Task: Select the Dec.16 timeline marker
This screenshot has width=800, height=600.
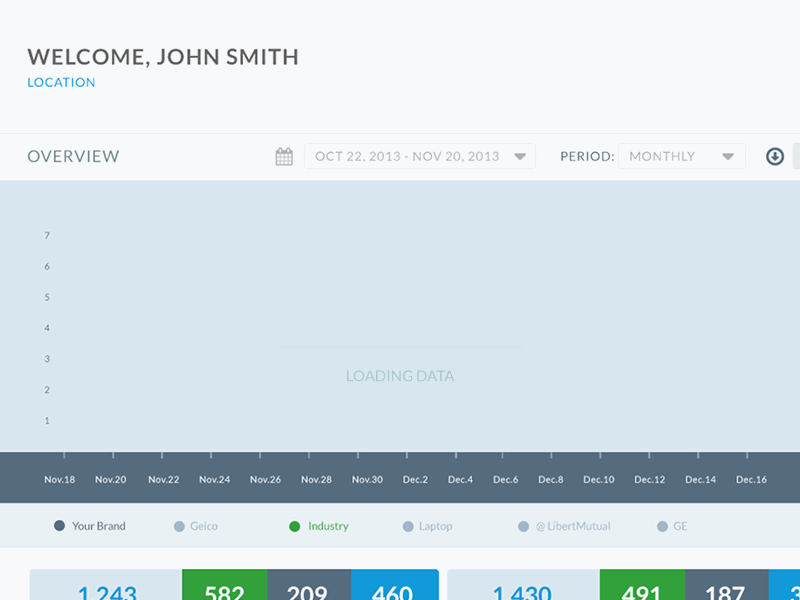Action: click(x=752, y=480)
